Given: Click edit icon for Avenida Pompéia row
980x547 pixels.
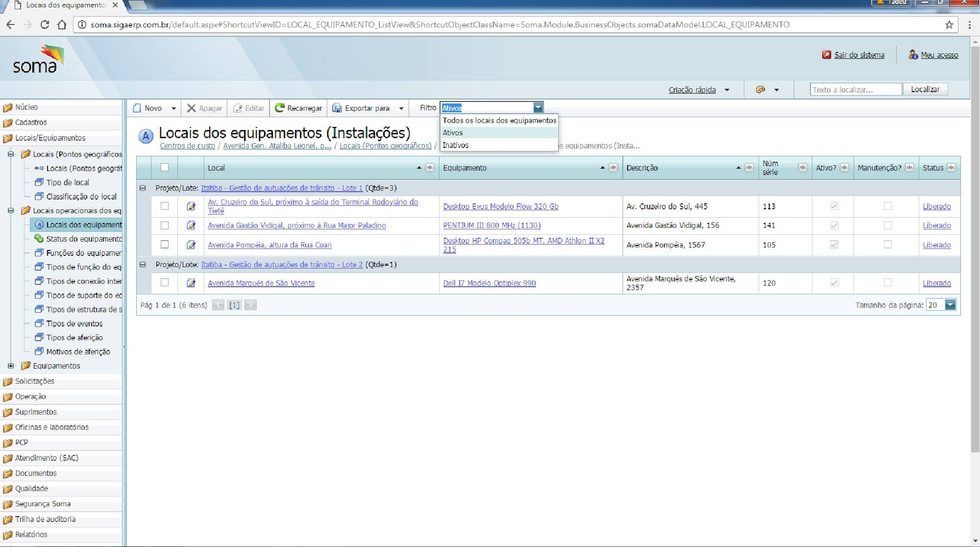Looking at the screenshot, I should tap(191, 245).
